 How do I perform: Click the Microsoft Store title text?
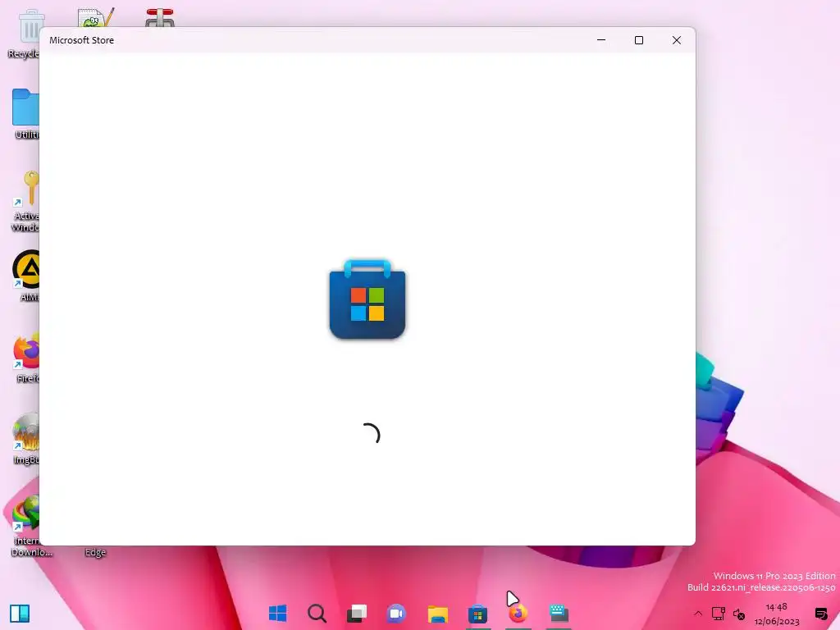click(x=81, y=40)
